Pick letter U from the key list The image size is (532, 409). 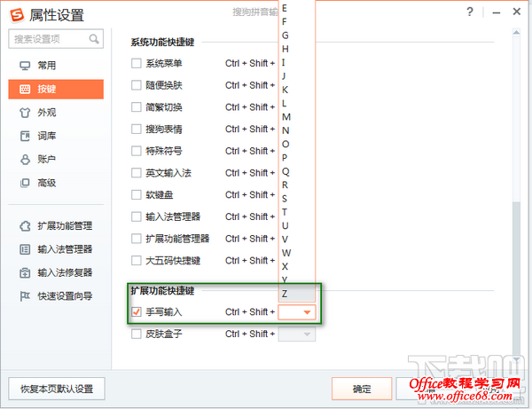coord(297,225)
